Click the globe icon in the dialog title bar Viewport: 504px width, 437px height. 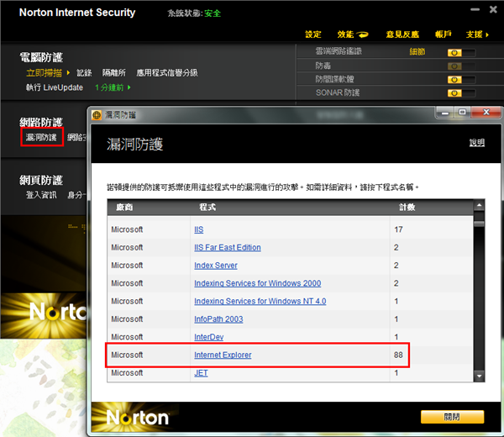pyautogui.click(x=97, y=115)
